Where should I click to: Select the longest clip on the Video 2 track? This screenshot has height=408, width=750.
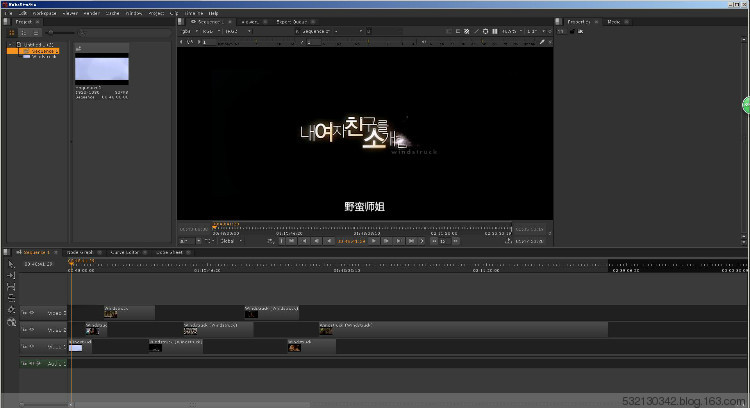point(463,329)
